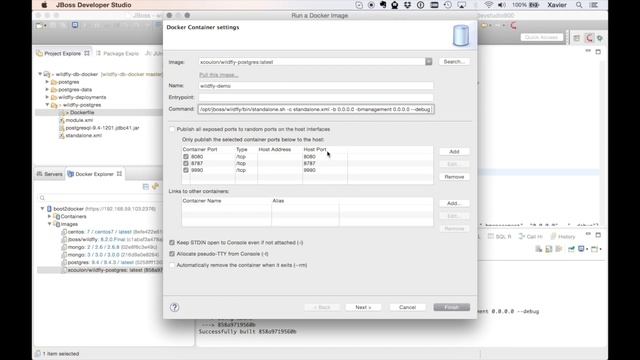Click Add button for container ports
The image size is (640, 360).
click(x=454, y=151)
